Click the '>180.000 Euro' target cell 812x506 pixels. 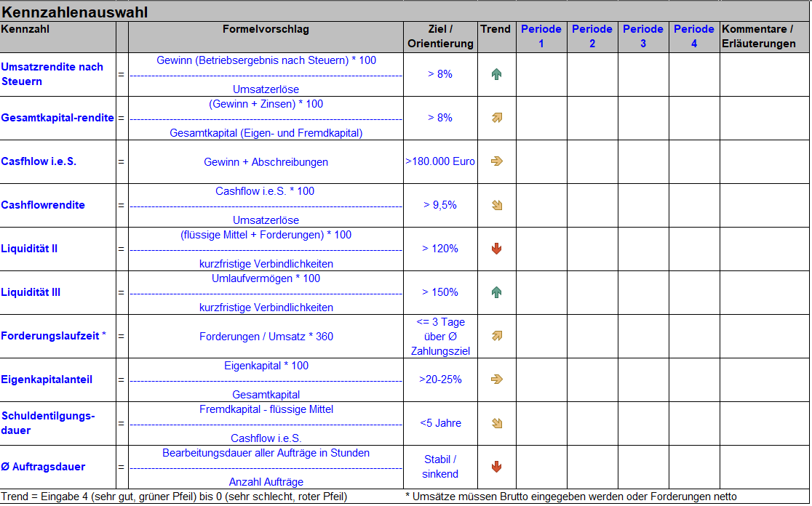click(440, 161)
